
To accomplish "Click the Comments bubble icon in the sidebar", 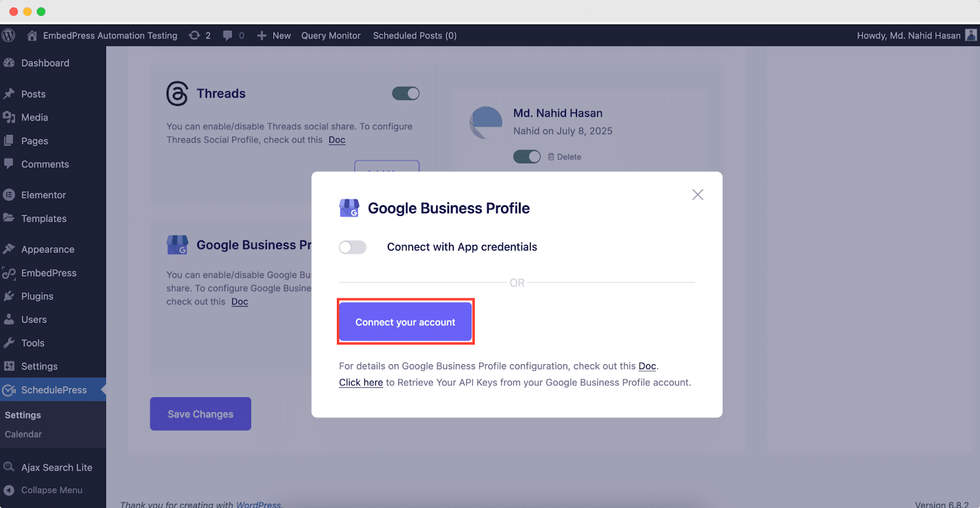I will pyautogui.click(x=9, y=164).
